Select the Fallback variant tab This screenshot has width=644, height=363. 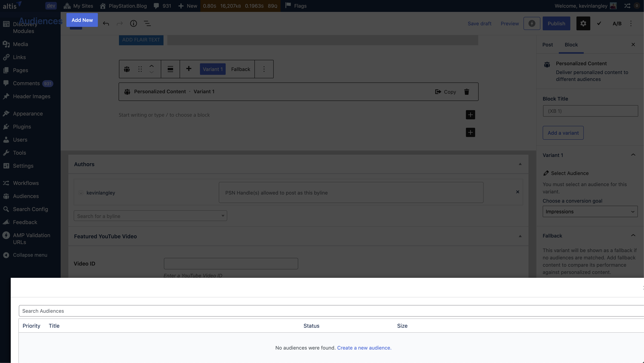point(240,69)
